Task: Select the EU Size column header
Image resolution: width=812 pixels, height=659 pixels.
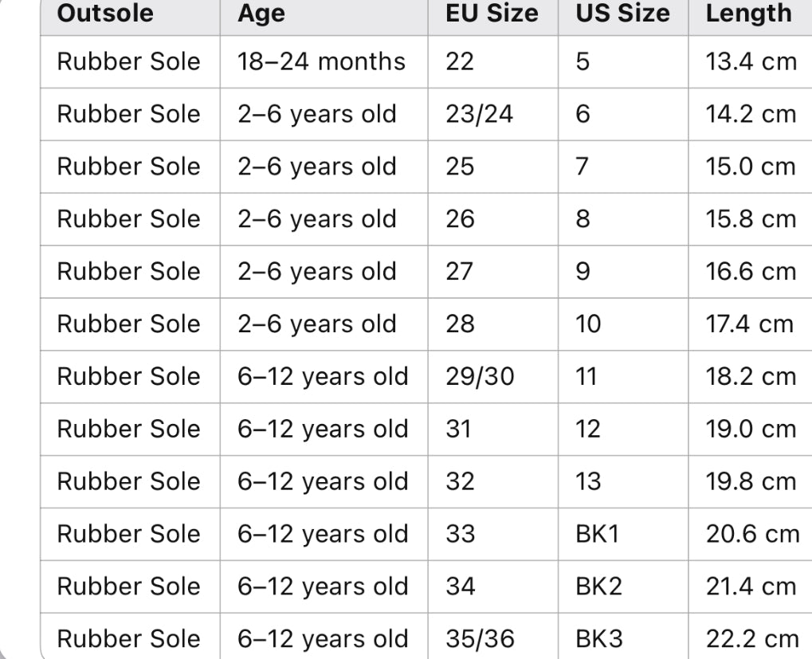Action: [x=492, y=14]
